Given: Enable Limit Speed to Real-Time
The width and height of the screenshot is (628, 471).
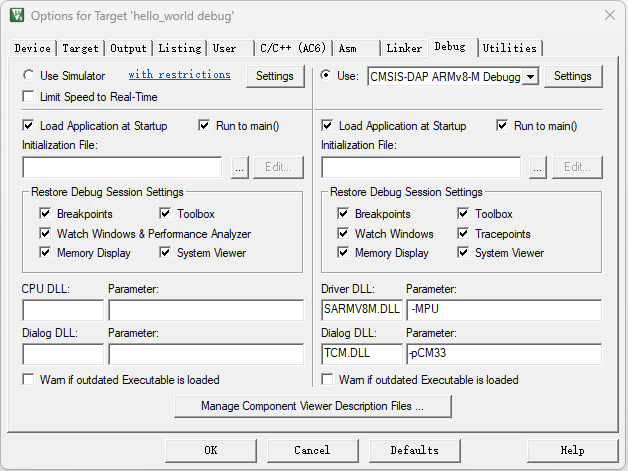Looking at the screenshot, I should click(x=28, y=97).
